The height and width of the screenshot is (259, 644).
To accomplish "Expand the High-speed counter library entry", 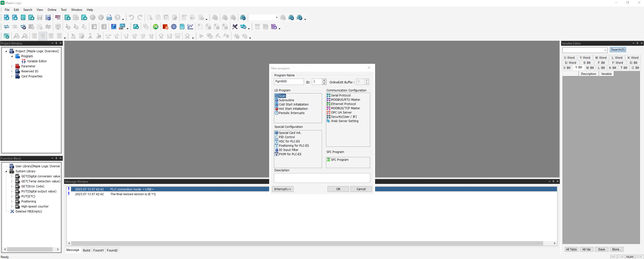I will coord(12,206).
